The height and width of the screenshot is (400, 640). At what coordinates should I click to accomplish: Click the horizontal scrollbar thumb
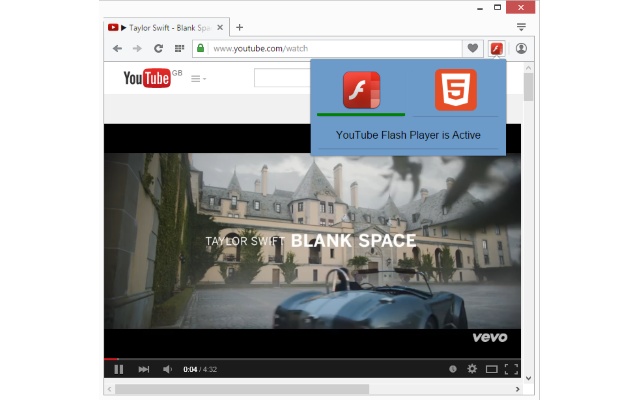[242, 389]
